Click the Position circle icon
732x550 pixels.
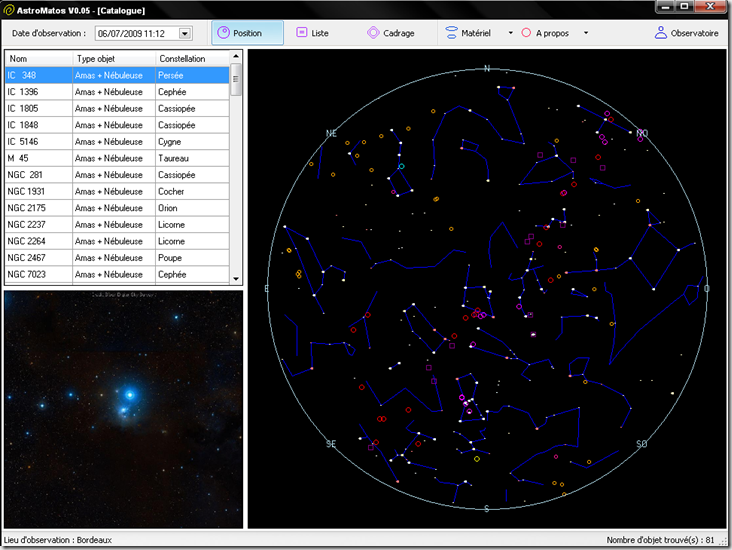224,33
